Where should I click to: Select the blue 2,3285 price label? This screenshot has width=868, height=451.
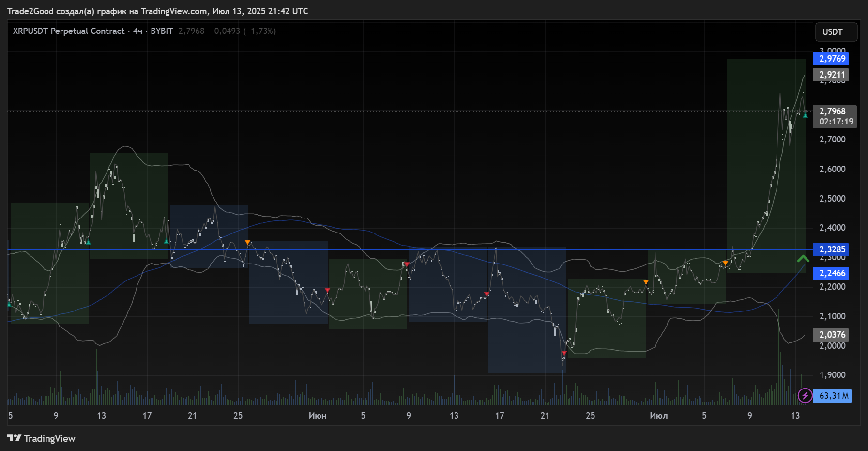(x=832, y=249)
